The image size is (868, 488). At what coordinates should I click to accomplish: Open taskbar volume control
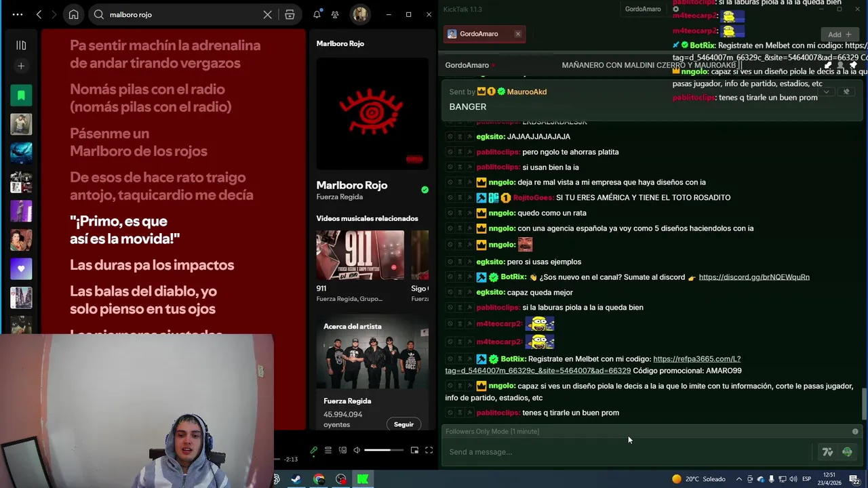click(793, 479)
